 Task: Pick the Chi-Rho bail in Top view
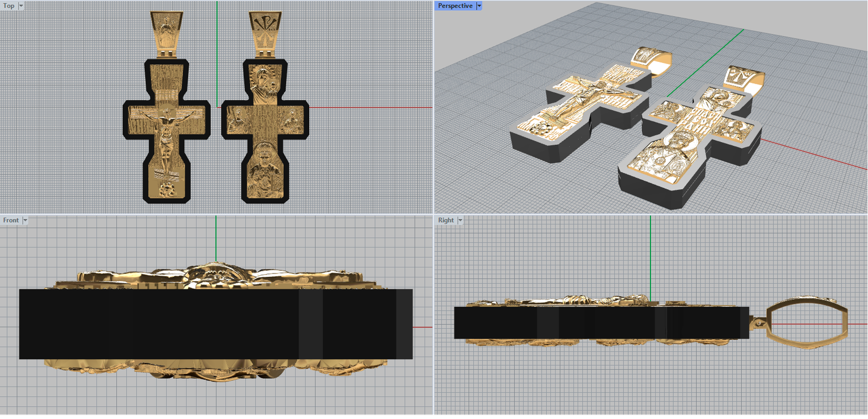pos(265,31)
